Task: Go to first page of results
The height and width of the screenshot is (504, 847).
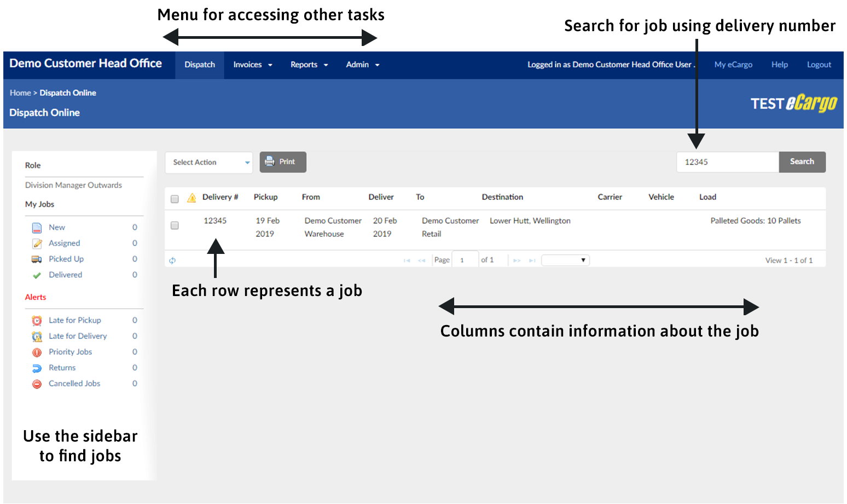Action: click(x=407, y=260)
